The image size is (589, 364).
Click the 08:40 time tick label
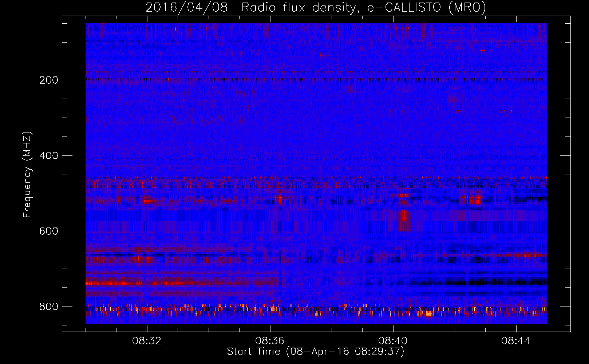(x=393, y=341)
